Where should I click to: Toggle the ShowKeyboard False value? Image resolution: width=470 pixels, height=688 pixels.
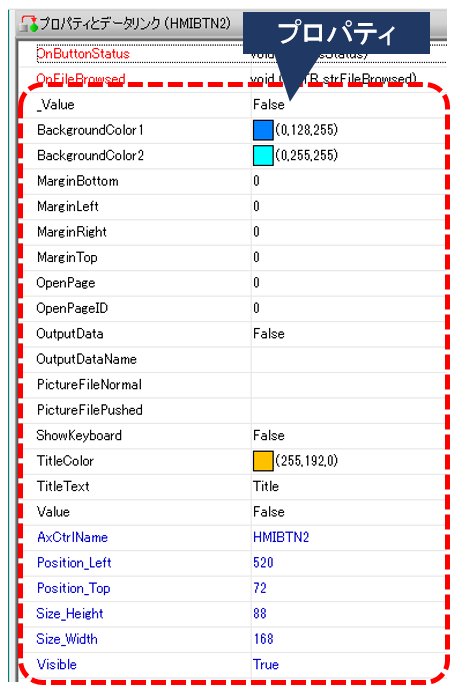click(349, 436)
